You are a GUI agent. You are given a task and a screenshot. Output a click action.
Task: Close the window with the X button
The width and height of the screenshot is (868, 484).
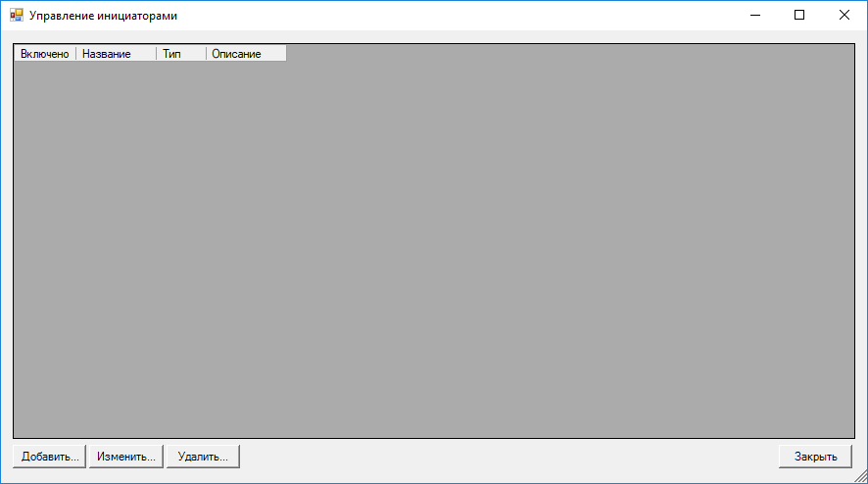(844, 15)
